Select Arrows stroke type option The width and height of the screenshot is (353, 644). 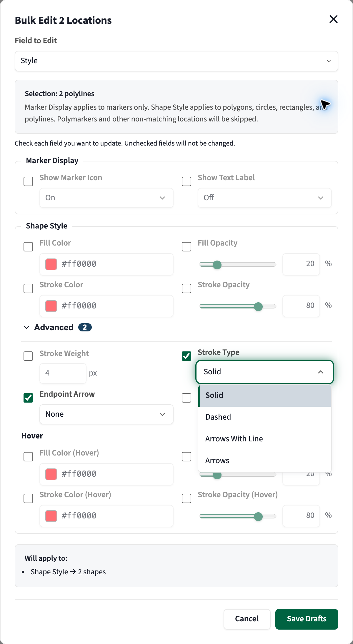[x=265, y=461]
